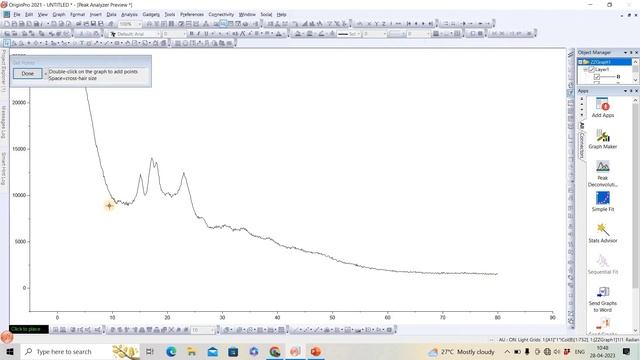640x360 pixels.
Task: Open the Add Apps icon
Action: pos(602,108)
